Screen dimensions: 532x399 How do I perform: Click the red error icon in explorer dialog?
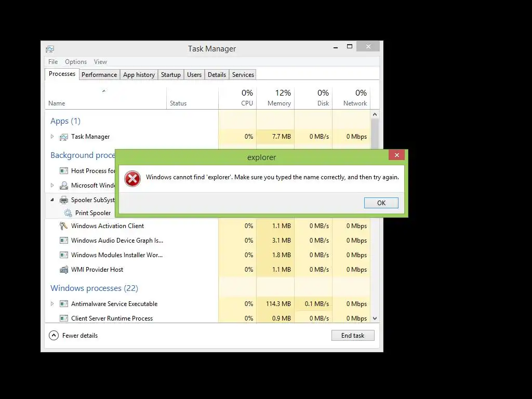pyautogui.click(x=132, y=179)
